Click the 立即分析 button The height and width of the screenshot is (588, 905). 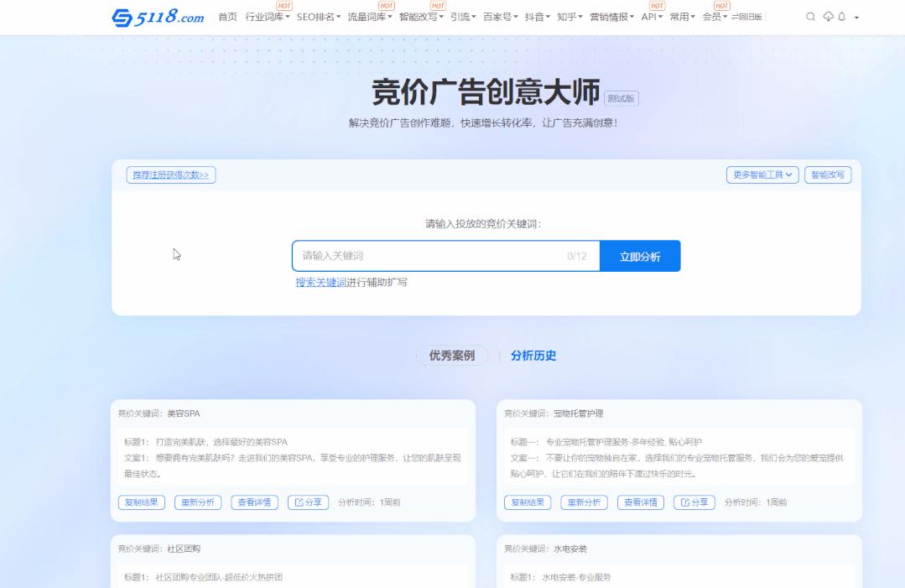pos(640,255)
